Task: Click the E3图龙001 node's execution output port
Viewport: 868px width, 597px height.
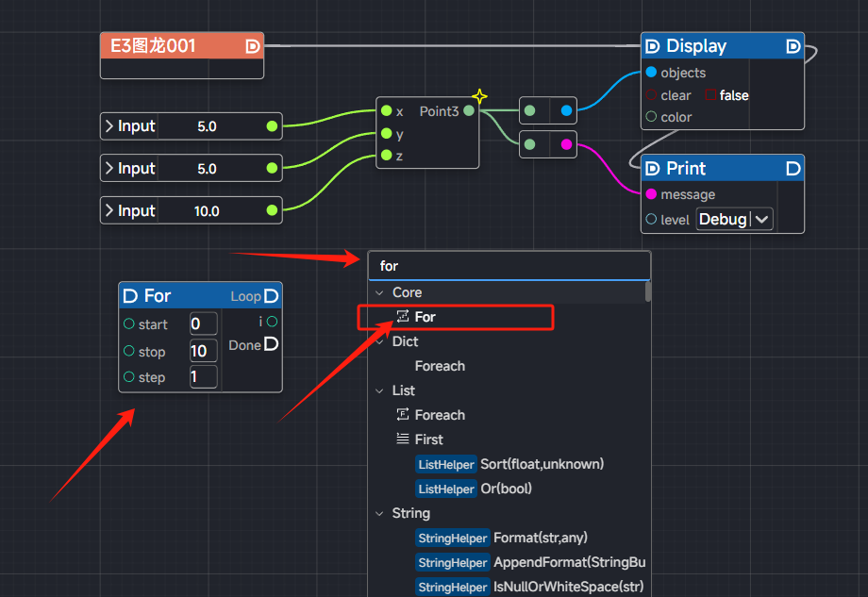Action: click(252, 45)
